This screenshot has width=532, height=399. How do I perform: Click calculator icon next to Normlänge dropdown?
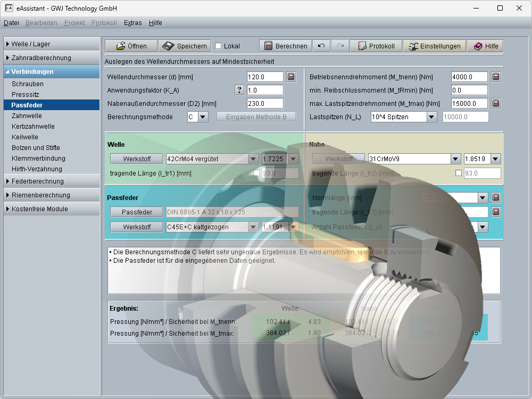point(495,198)
